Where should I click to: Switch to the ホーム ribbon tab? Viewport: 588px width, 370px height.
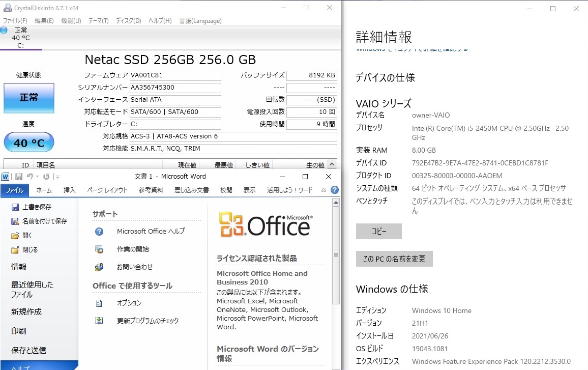[44, 190]
